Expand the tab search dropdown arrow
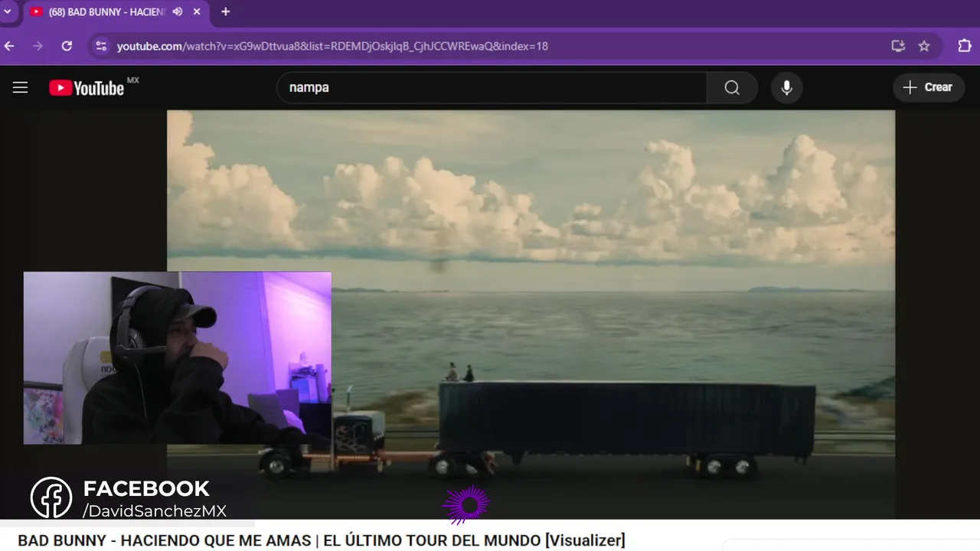This screenshot has height=551, width=980. [x=8, y=11]
